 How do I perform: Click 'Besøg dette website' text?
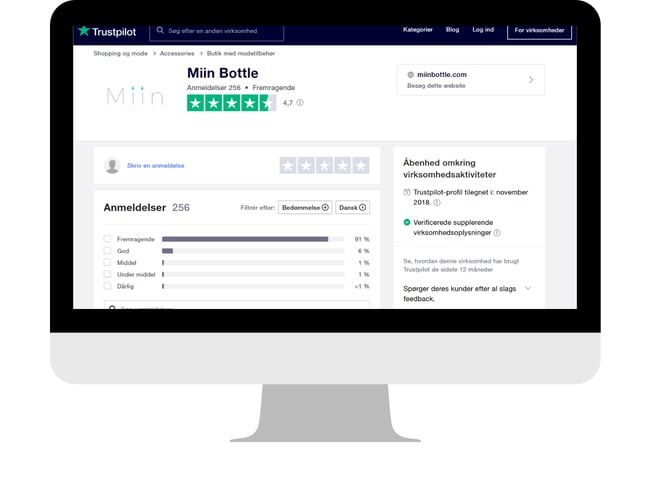click(436, 85)
